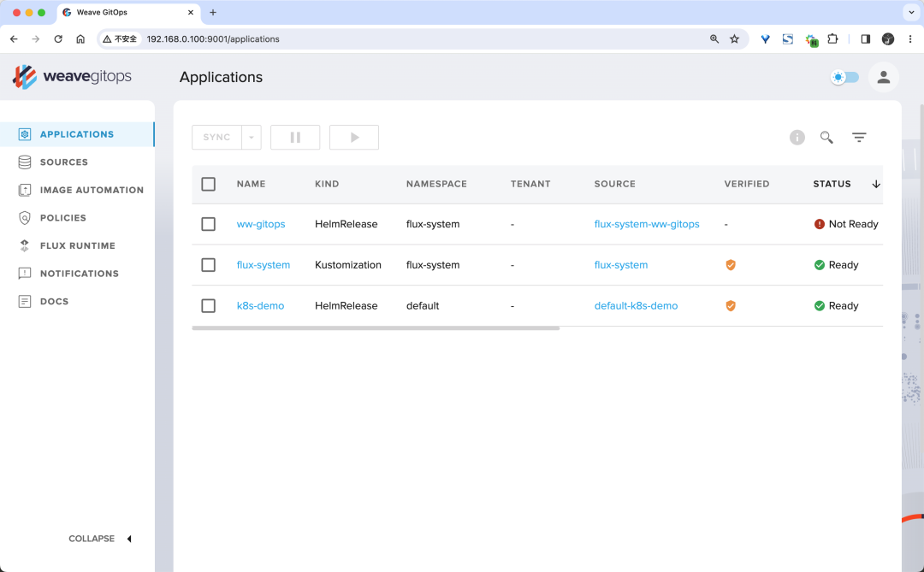Click the info icon above the table

click(797, 138)
